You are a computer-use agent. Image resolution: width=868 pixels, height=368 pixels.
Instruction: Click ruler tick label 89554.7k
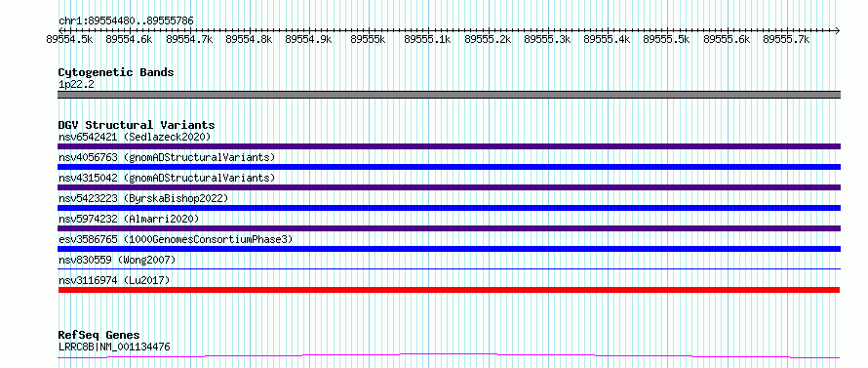click(x=189, y=39)
